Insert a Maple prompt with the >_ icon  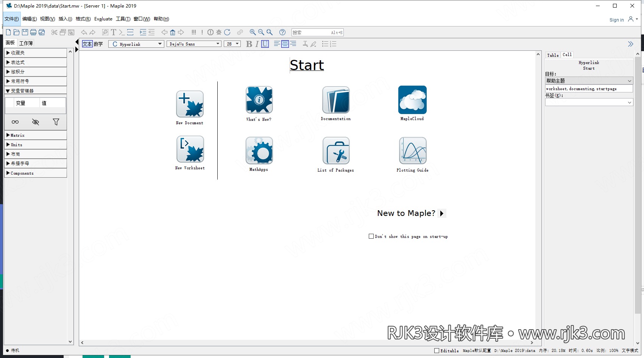point(122,32)
